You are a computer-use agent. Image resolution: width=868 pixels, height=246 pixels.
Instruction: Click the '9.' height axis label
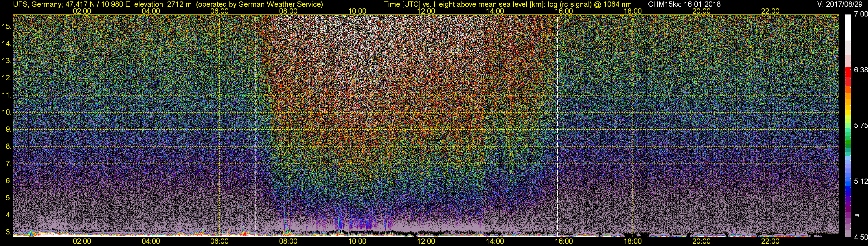9,129
